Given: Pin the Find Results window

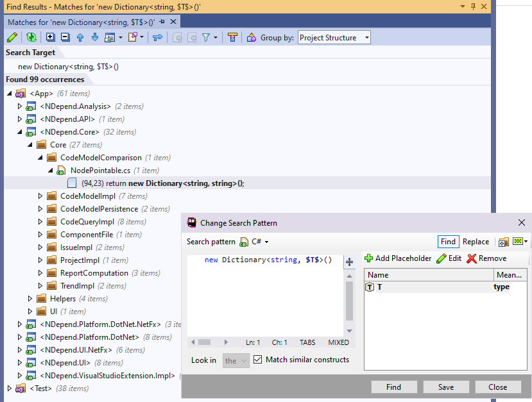Looking at the screenshot, I should pos(474,6).
